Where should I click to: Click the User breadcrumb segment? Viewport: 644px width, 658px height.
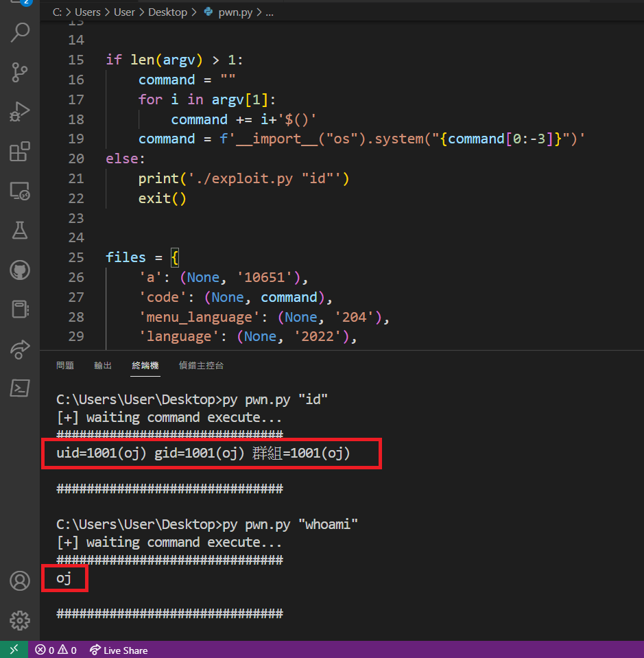(124, 12)
